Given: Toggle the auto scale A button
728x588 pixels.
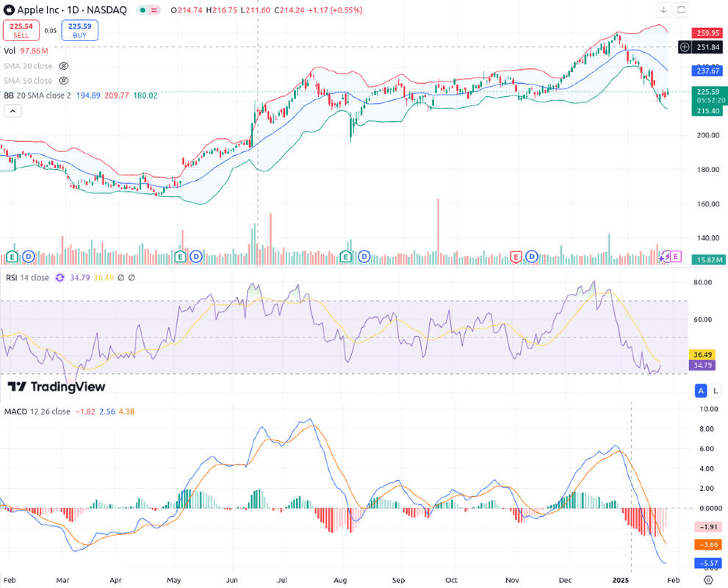Looking at the screenshot, I should 701,390.
